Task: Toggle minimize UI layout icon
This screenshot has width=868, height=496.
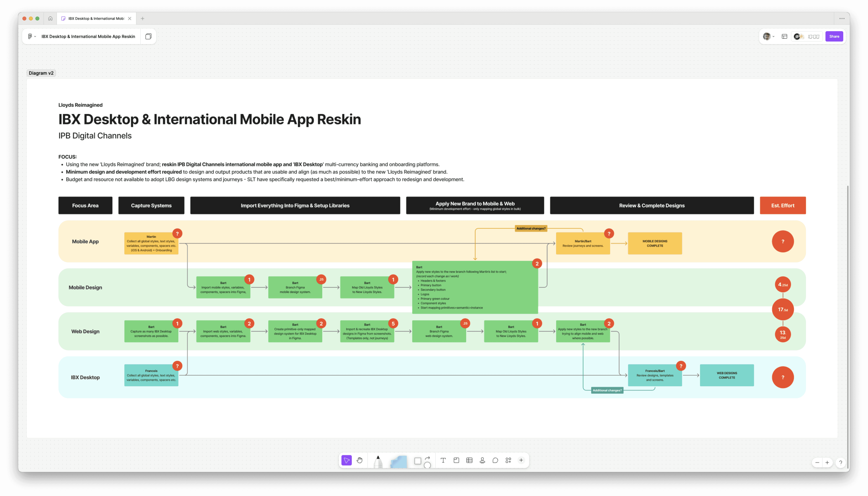Action: (784, 36)
